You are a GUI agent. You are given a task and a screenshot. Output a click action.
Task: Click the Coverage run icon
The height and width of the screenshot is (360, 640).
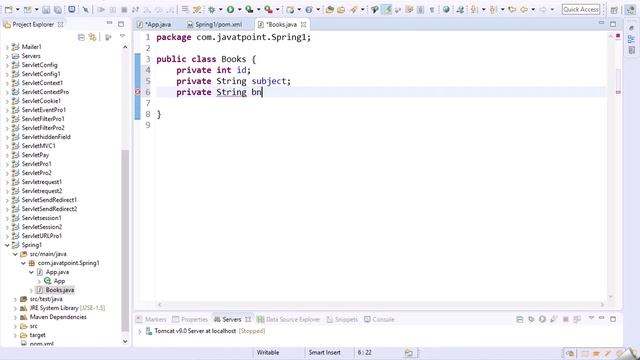tap(249, 9)
